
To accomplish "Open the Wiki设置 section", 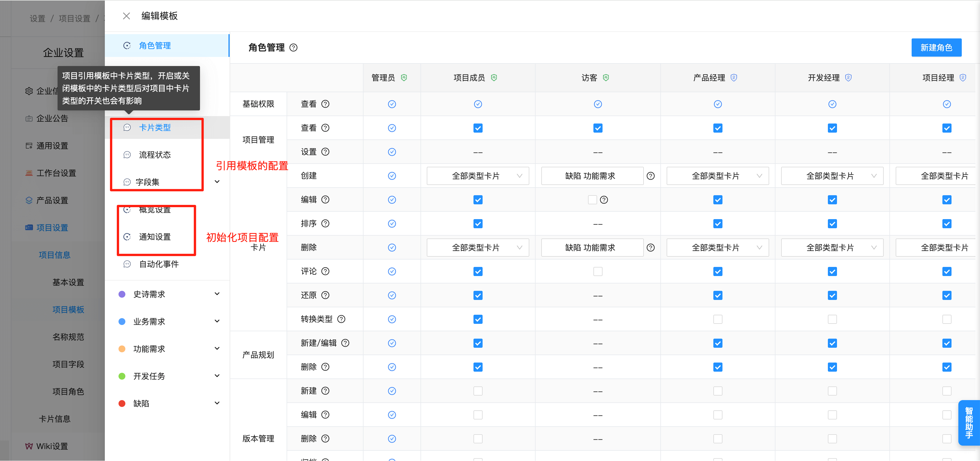I will [52, 446].
